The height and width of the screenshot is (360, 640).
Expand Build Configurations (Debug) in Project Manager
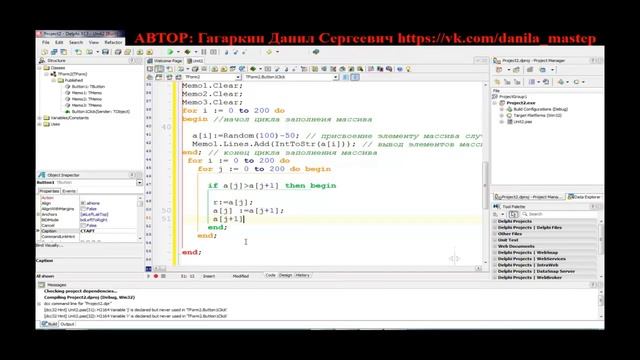(x=502, y=109)
